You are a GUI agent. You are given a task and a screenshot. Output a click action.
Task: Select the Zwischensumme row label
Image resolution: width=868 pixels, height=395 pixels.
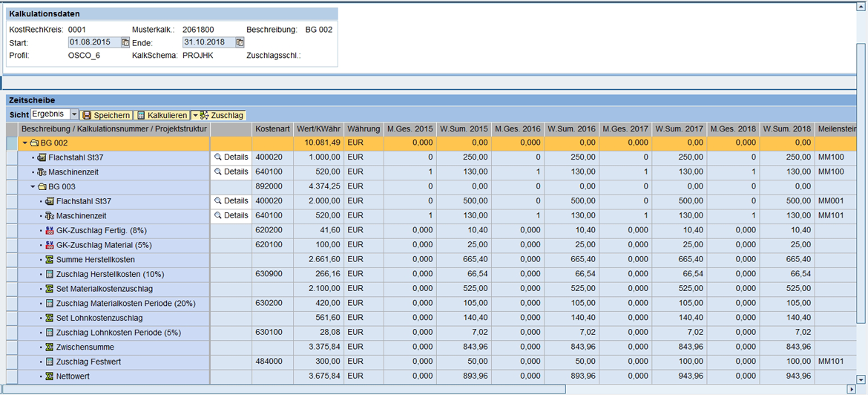pyautogui.click(x=85, y=347)
